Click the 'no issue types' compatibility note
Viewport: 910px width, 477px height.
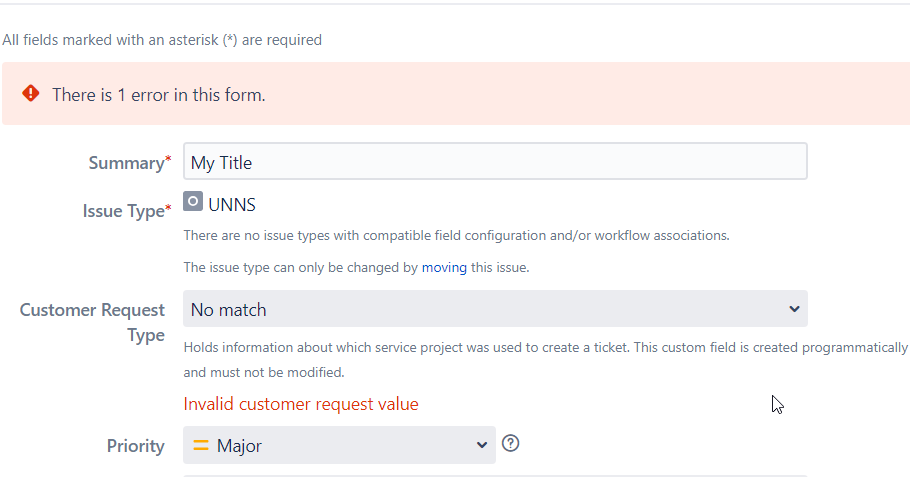tap(456, 236)
